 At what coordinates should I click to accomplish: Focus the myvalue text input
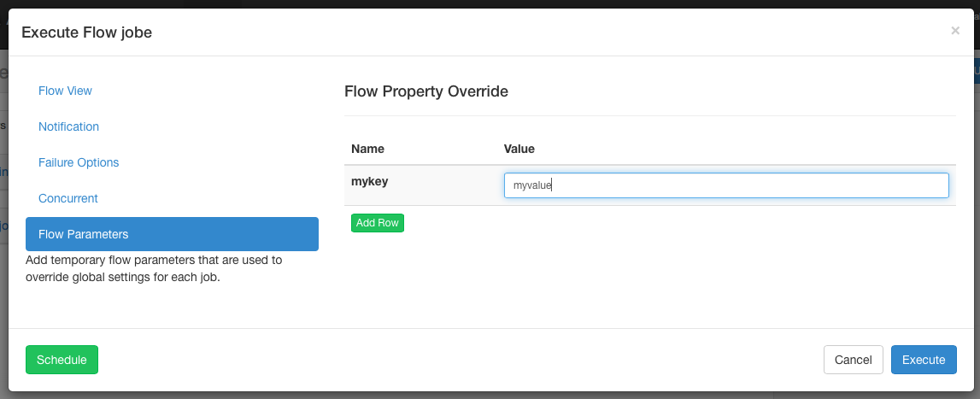click(x=725, y=185)
